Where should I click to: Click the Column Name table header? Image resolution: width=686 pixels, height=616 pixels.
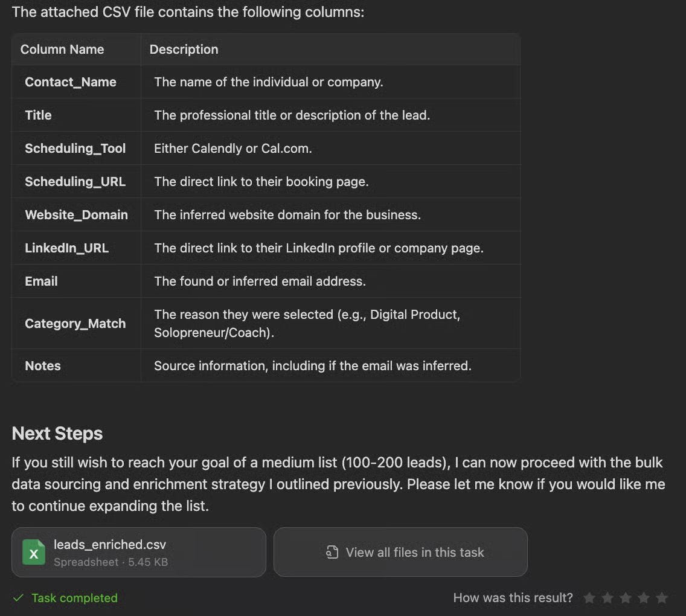tap(62, 50)
